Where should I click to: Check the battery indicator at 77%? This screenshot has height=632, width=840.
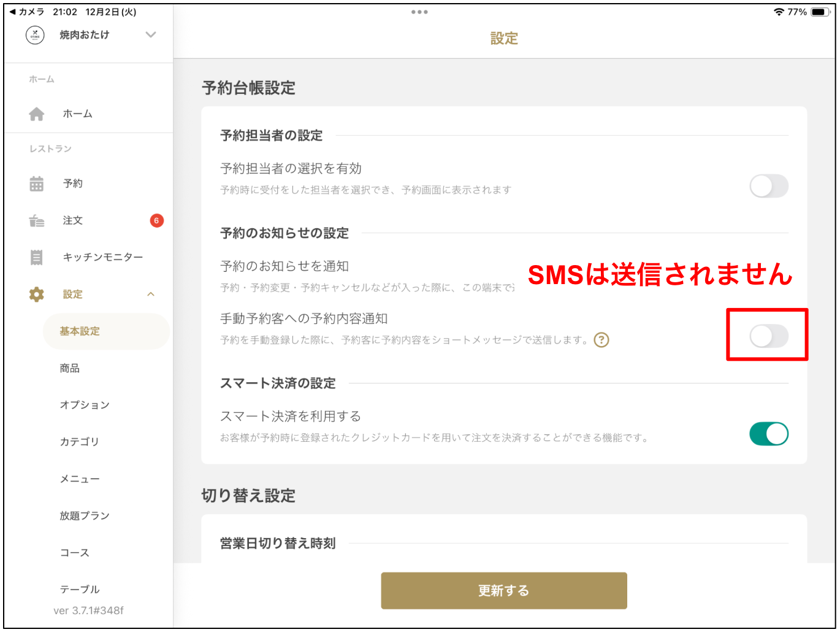[820, 11]
